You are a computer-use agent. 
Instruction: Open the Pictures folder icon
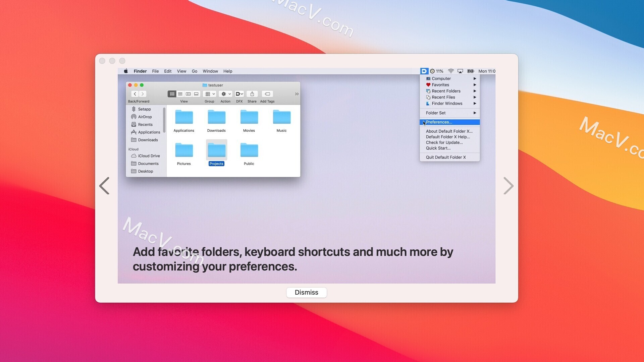(184, 150)
